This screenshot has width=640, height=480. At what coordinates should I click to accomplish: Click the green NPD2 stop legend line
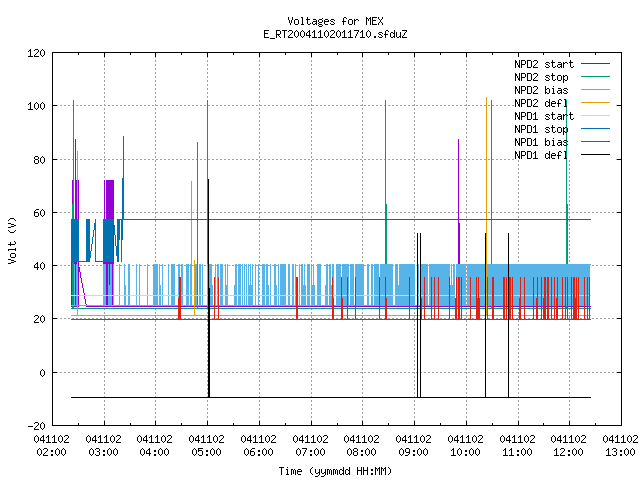click(x=596, y=77)
